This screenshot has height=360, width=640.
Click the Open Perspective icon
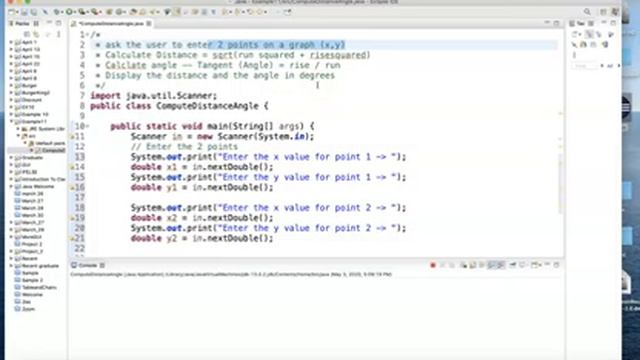click(x=603, y=12)
